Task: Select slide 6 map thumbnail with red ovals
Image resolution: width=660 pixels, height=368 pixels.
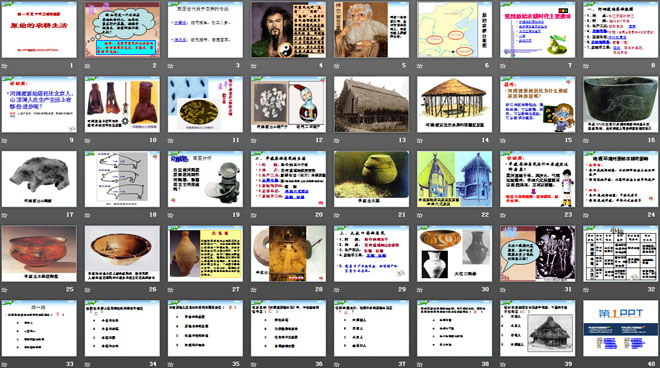Action: pyautogui.click(x=455, y=29)
